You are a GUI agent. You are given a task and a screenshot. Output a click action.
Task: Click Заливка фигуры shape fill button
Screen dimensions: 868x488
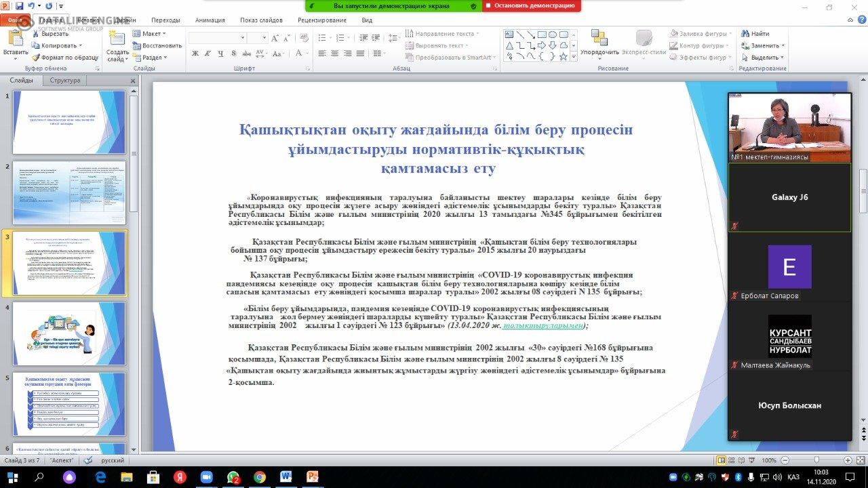pos(701,33)
